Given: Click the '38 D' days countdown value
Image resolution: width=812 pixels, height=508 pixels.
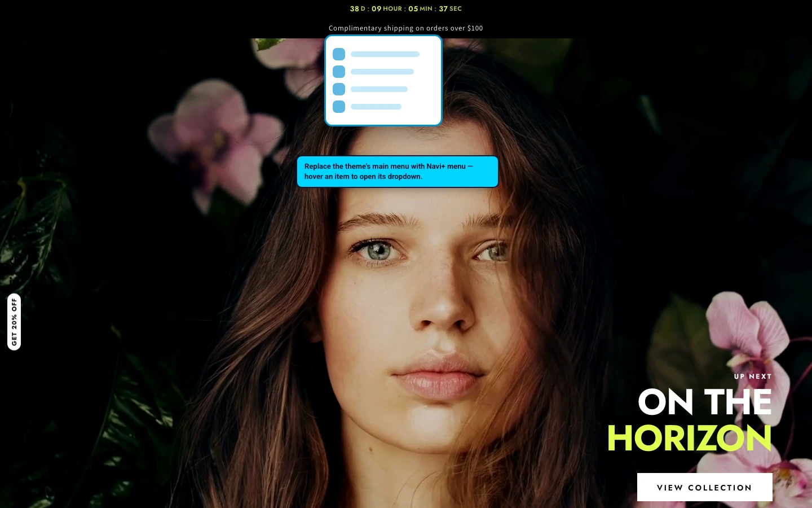Looking at the screenshot, I should click(x=358, y=8).
